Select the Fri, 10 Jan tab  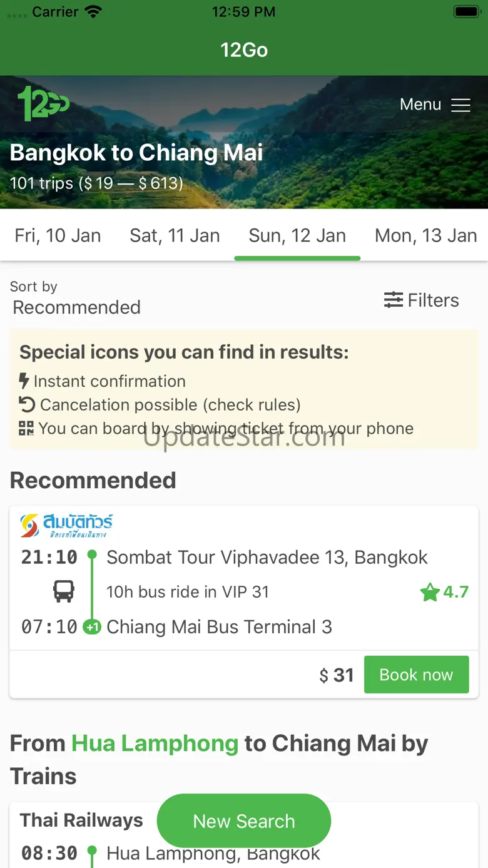58,235
